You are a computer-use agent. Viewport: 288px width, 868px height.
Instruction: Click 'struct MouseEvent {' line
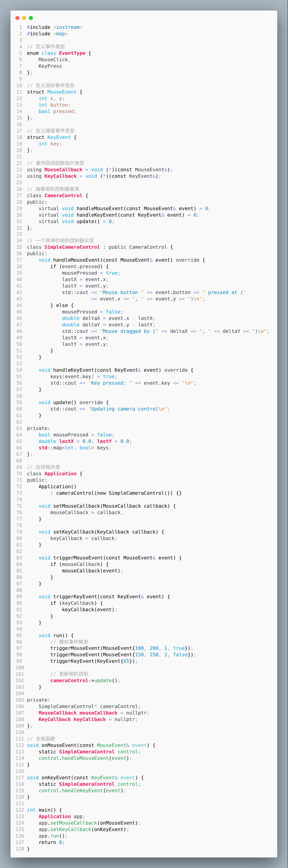click(x=55, y=92)
